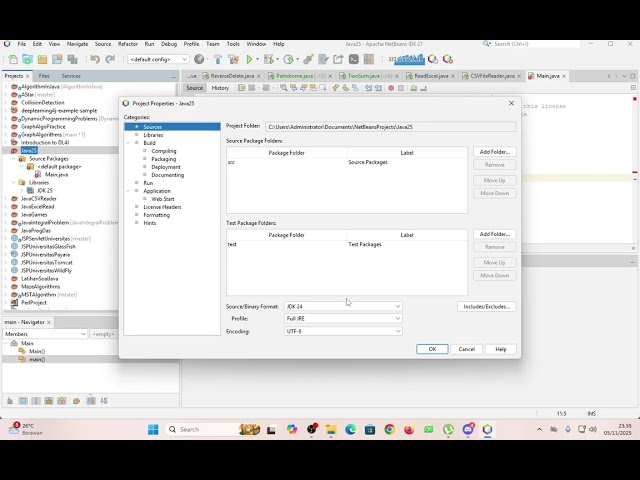Switch to CSVFileReader.java editor tab
Viewport: 640px width, 480px height.
[492, 76]
